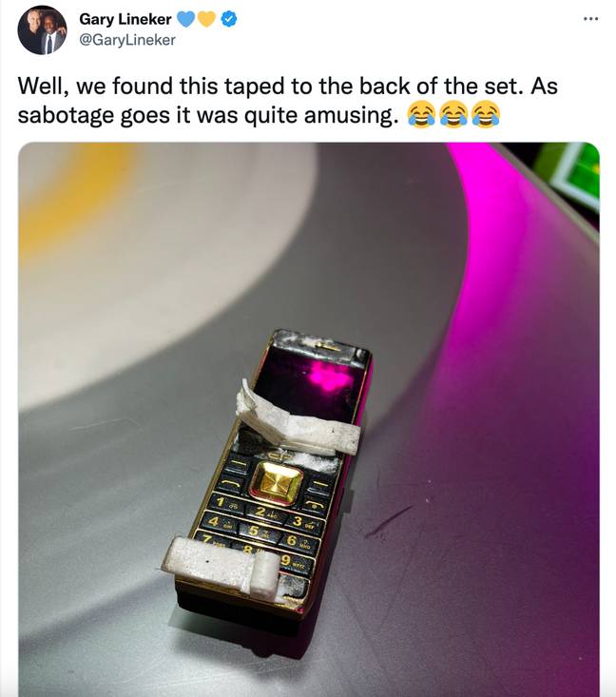616x697 pixels.
Task: Click the first crying-laughing emoji
Action: pos(421,115)
